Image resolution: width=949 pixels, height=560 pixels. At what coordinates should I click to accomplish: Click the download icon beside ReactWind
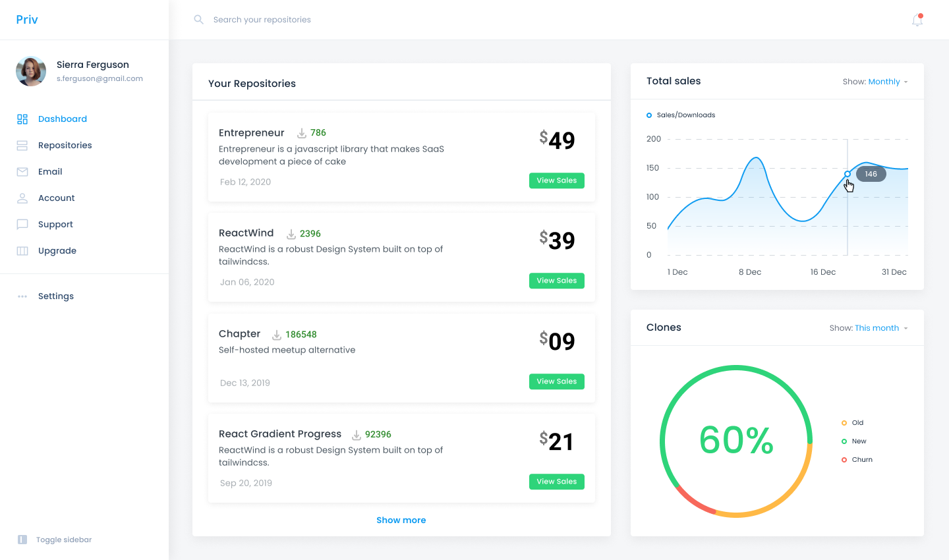pos(291,234)
